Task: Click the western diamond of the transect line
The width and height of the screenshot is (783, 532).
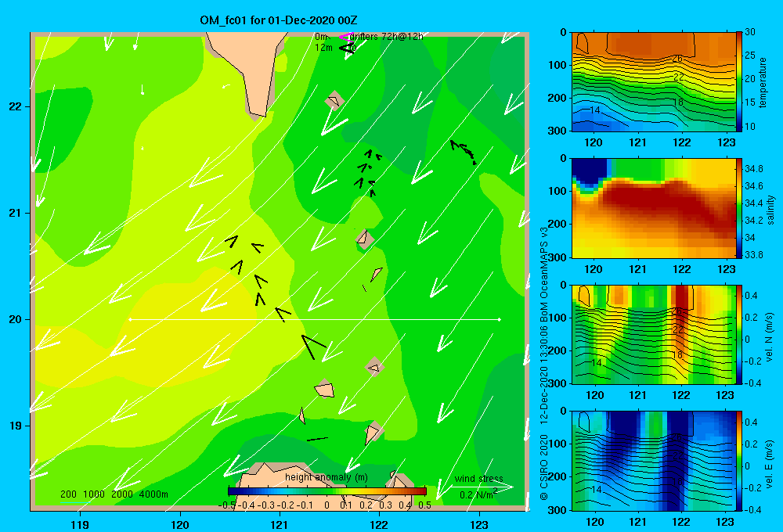Action: pos(130,319)
